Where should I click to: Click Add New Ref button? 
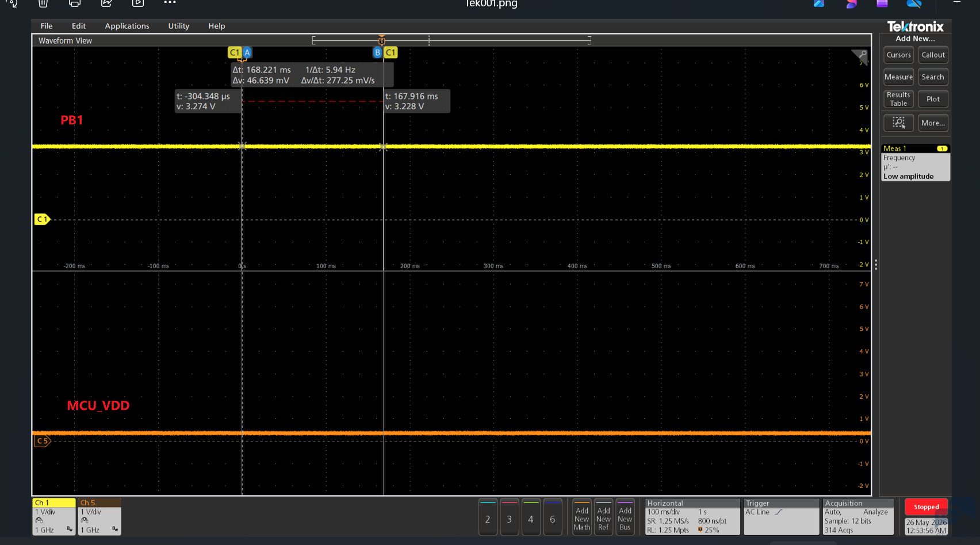pos(603,517)
